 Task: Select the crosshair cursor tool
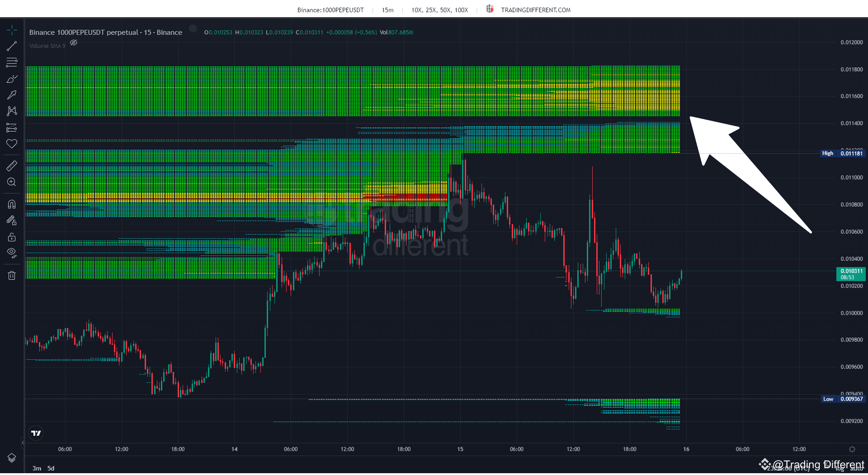12,29
